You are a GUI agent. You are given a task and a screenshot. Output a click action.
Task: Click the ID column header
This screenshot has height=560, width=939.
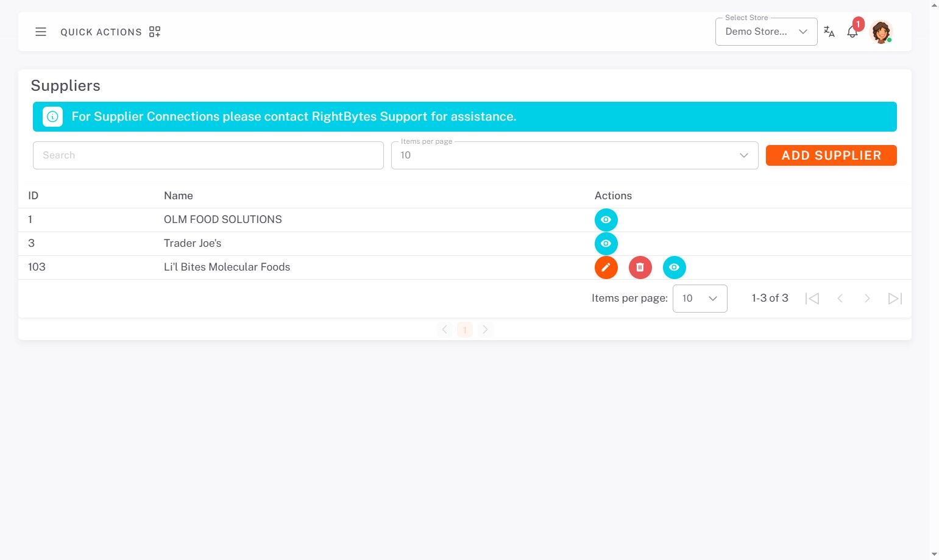(33, 196)
